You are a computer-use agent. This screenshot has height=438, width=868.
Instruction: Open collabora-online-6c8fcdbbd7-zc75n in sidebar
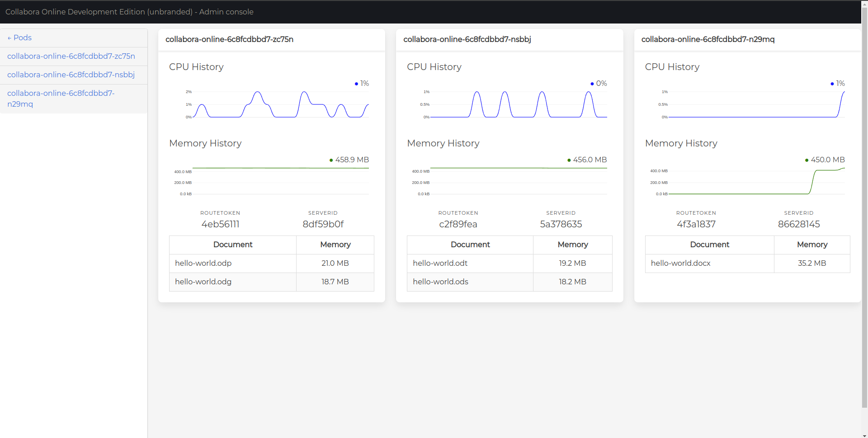point(71,57)
